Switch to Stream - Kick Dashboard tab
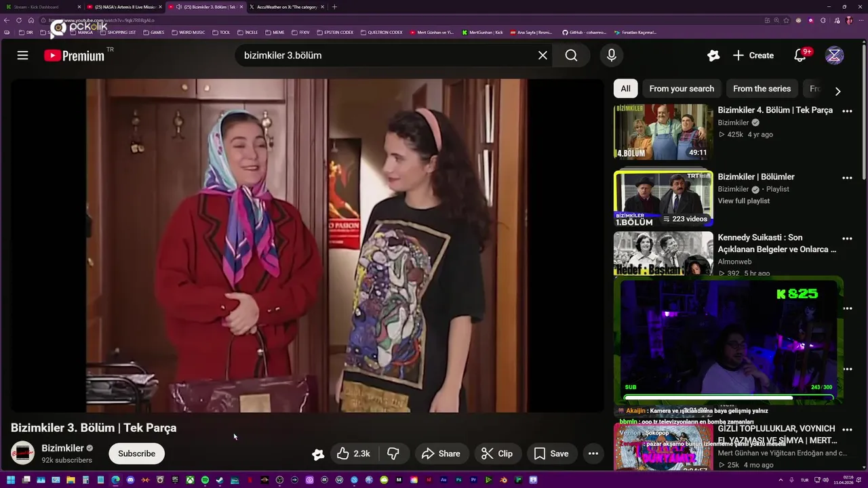868x488 pixels. (42, 7)
